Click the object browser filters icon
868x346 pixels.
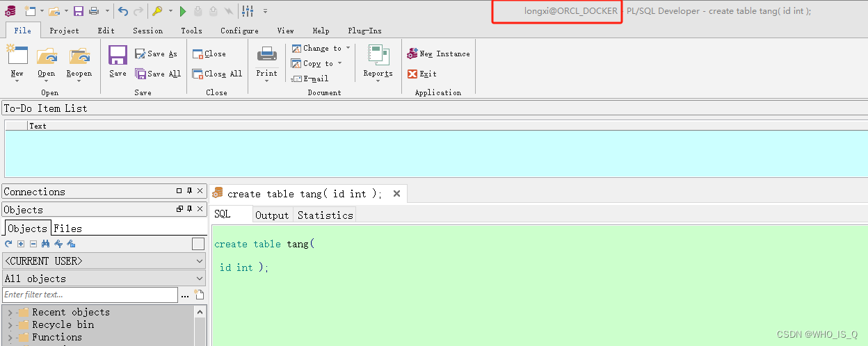pos(58,244)
